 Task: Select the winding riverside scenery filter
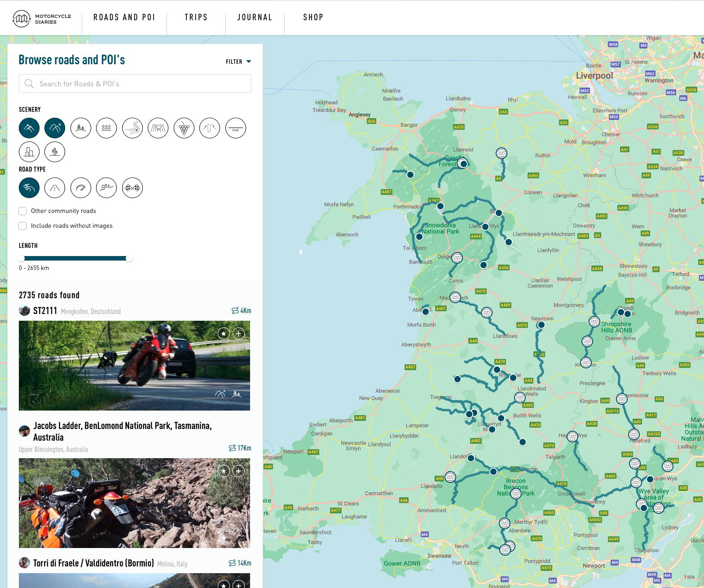click(132, 128)
